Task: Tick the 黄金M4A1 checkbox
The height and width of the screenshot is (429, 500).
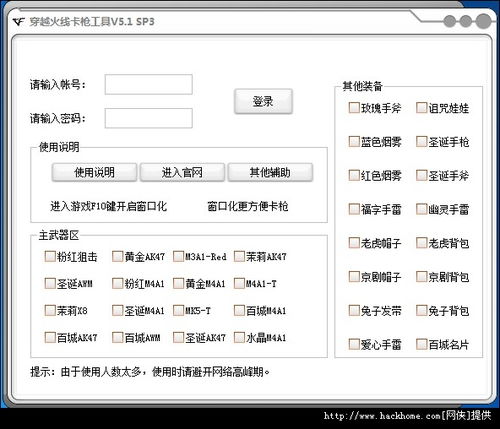Action: tap(179, 283)
